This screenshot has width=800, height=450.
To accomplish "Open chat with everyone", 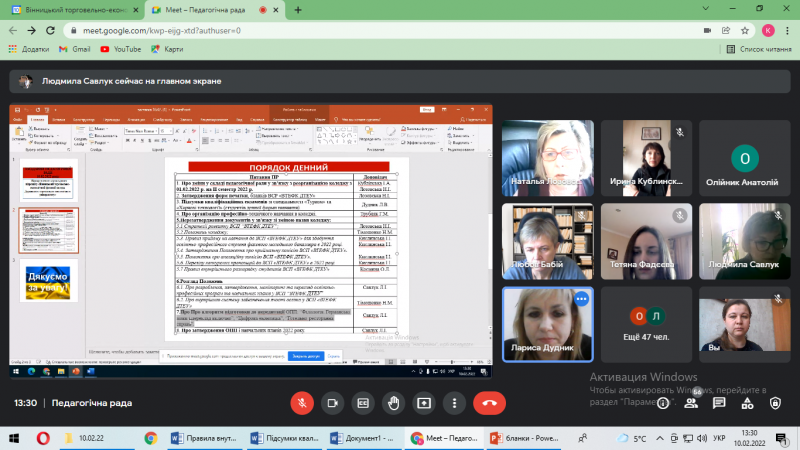I will point(719,403).
